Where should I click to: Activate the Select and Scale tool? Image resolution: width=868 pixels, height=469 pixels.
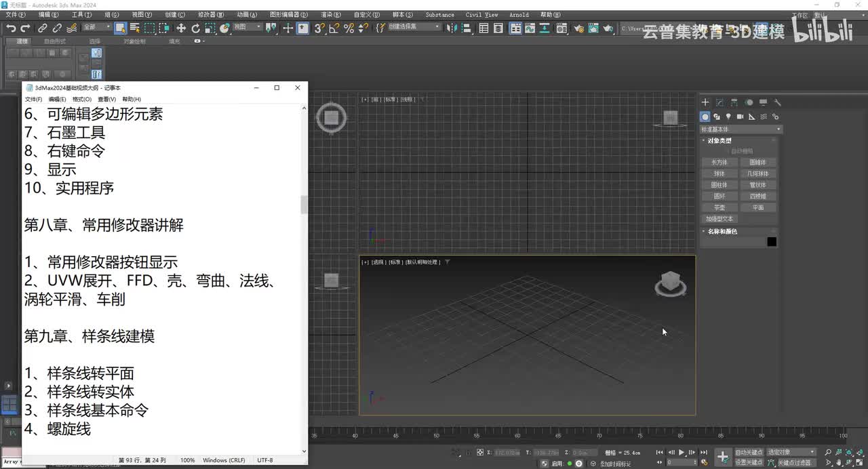[210, 28]
